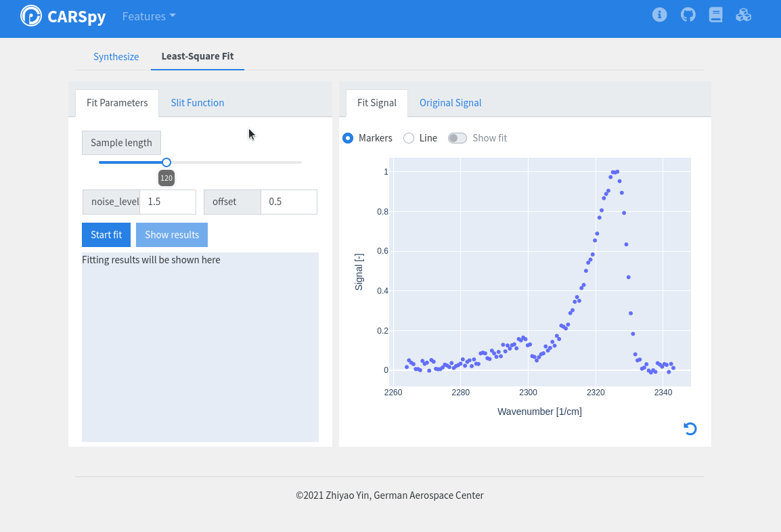Viewport: 781px width, 532px height.
Task: Switch to the Original Signal tab
Action: click(450, 103)
